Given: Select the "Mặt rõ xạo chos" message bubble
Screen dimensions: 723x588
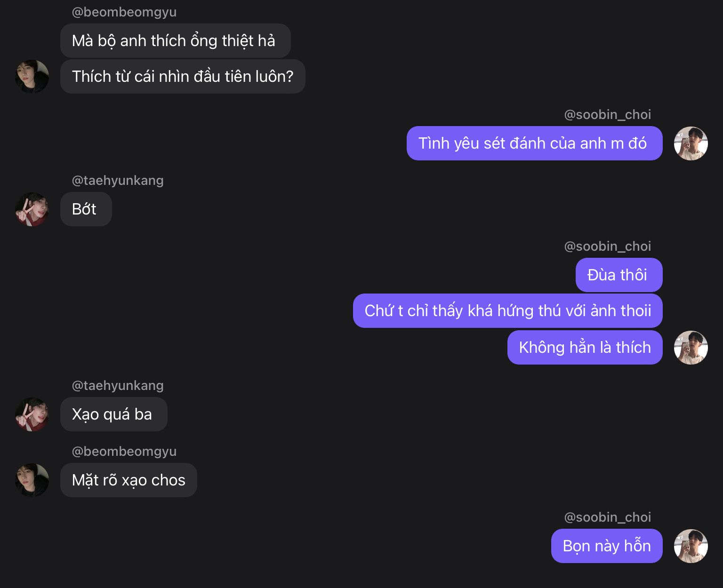Looking at the screenshot, I should tap(129, 480).
